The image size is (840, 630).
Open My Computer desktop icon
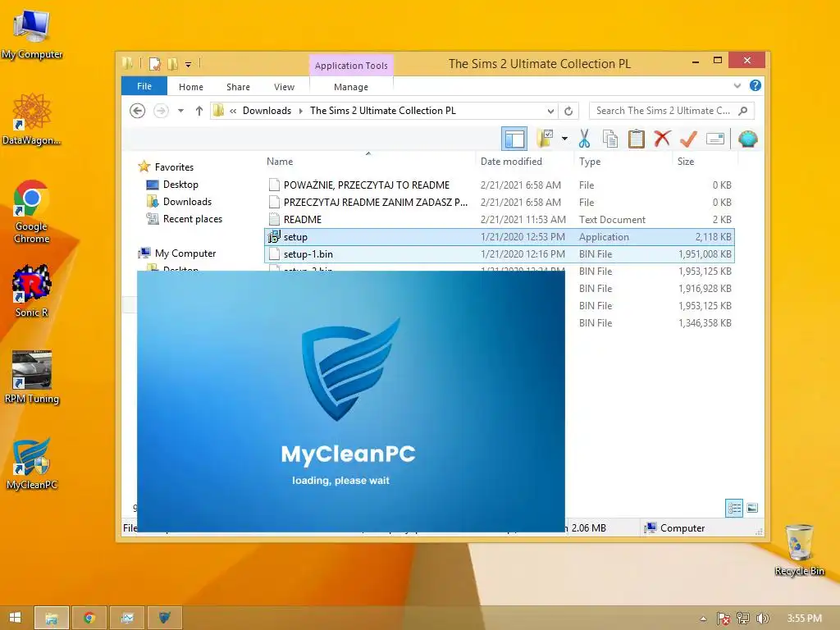tap(32, 34)
